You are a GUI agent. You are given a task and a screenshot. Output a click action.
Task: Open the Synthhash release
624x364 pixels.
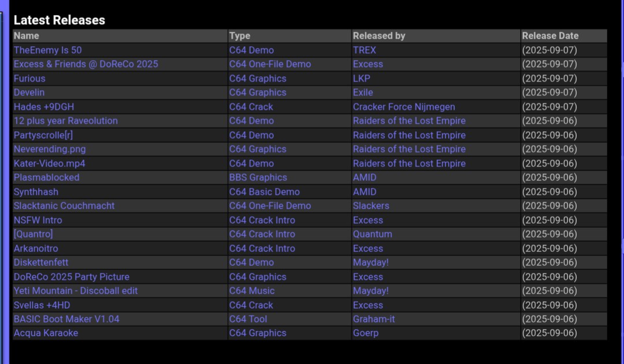(36, 192)
